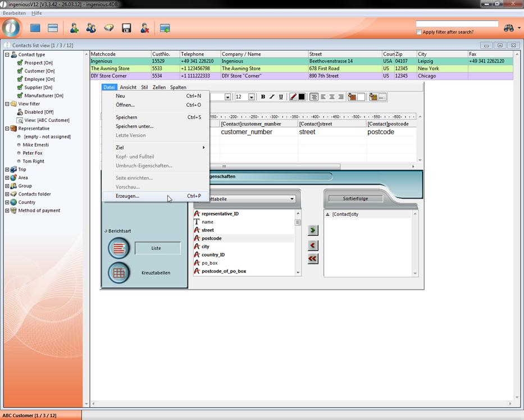Viewport: 524px width, 420px height.
Task: Click the search input field at top right
Action: point(457,24)
